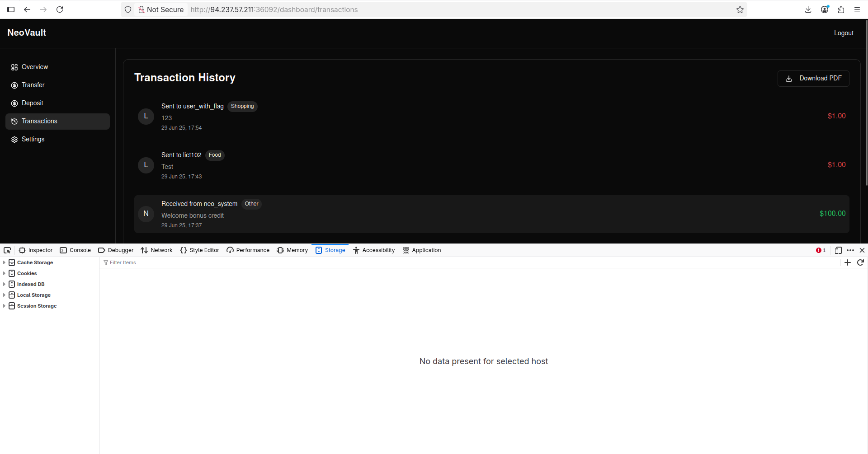
Task: Click the Not Secure lock icon
Action: pos(142,9)
